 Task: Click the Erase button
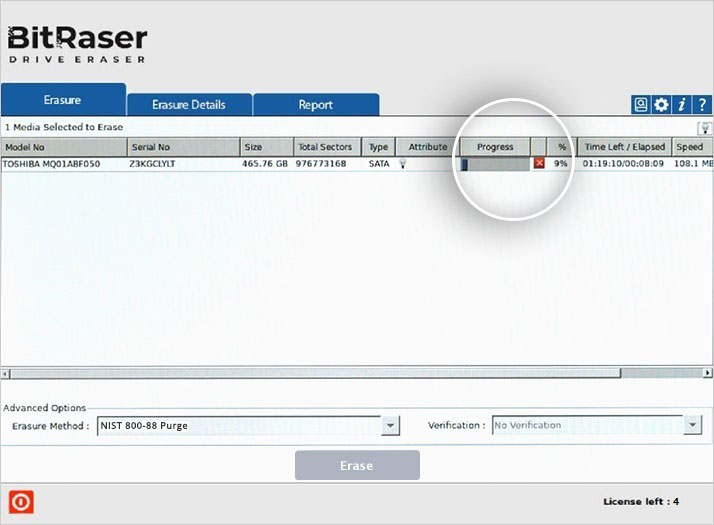(x=357, y=465)
